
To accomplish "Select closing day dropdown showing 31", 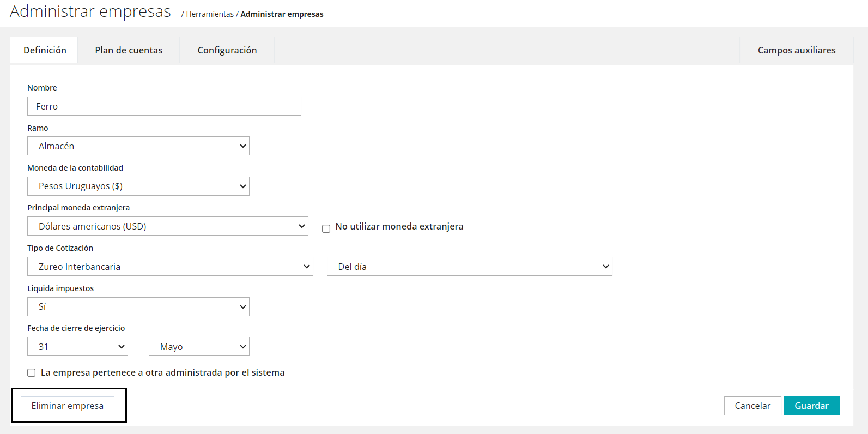I will 77,347.
